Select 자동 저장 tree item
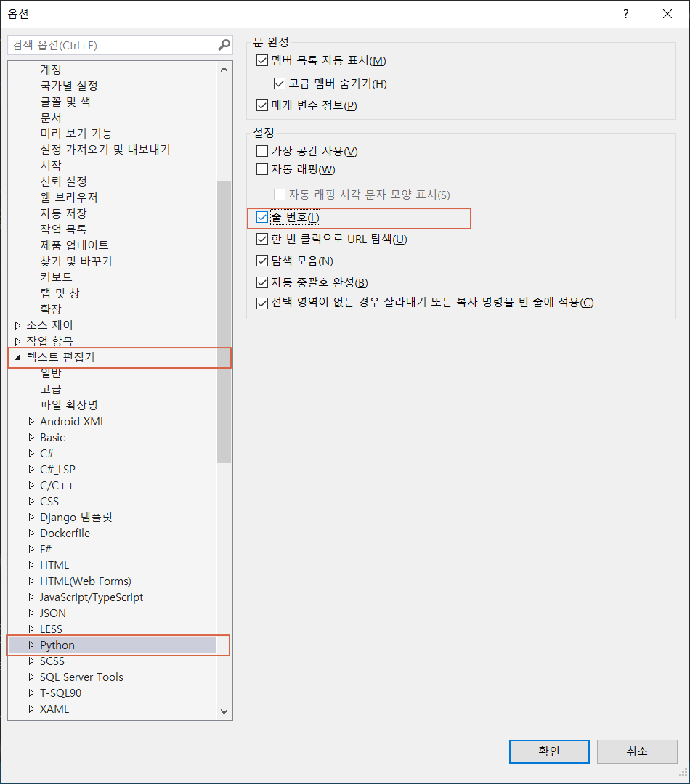 coord(63,213)
